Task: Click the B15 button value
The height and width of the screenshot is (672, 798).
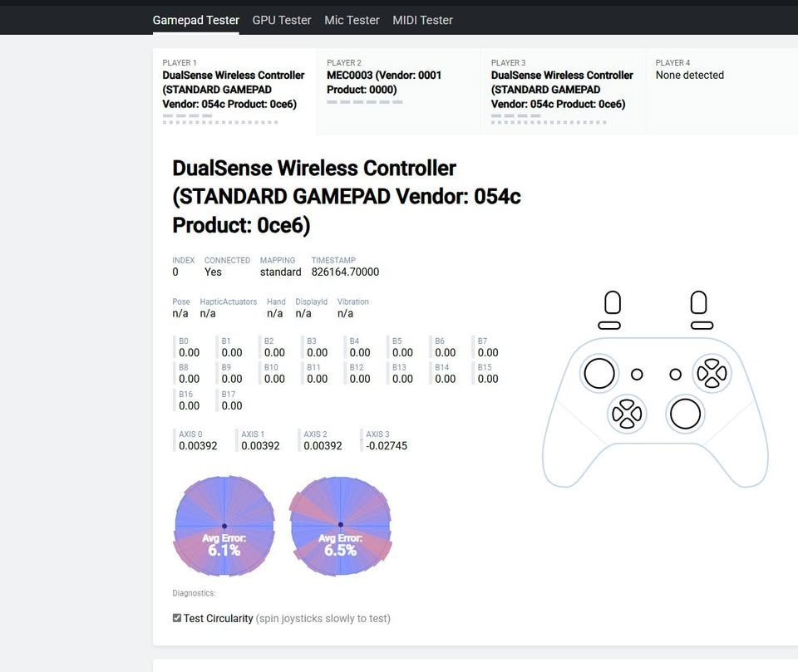Action: pos(488,379)
